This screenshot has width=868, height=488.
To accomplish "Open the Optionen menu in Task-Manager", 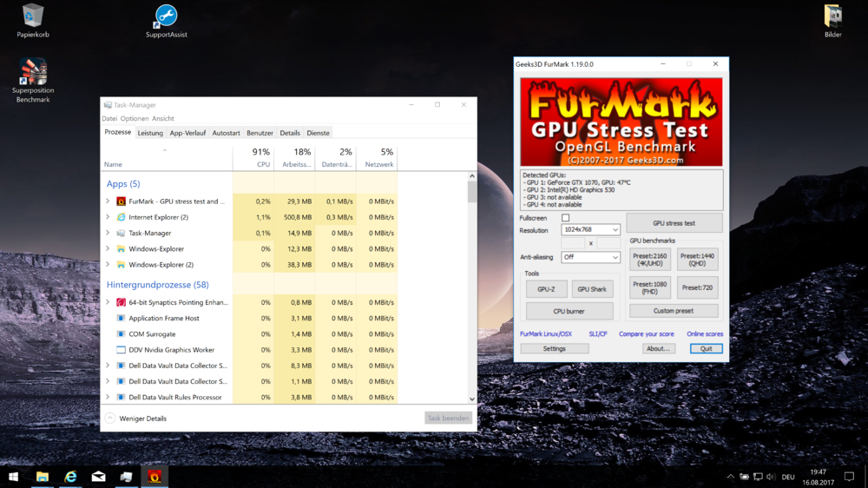I will [x=135, y=119].
